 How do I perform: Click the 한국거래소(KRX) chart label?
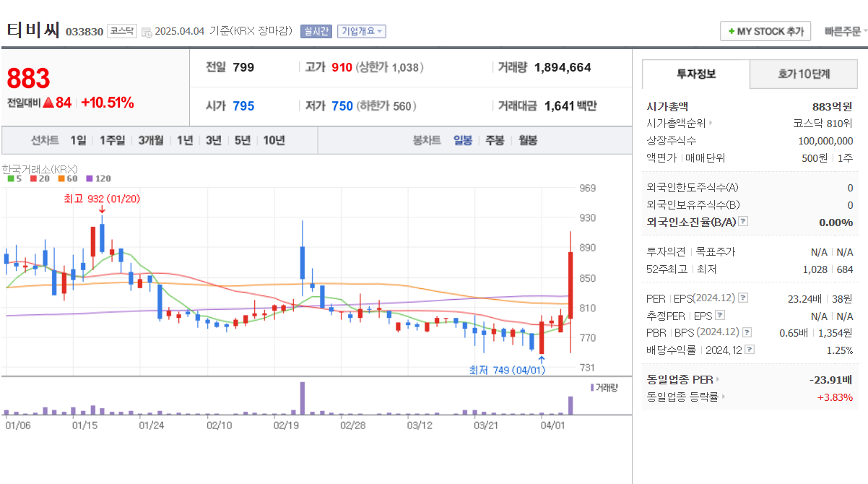(40, 168)
